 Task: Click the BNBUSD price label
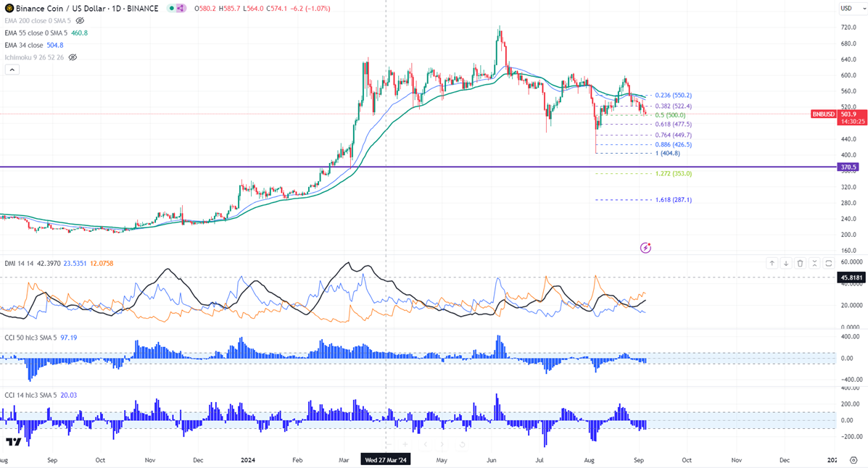[x=823, y=114]
